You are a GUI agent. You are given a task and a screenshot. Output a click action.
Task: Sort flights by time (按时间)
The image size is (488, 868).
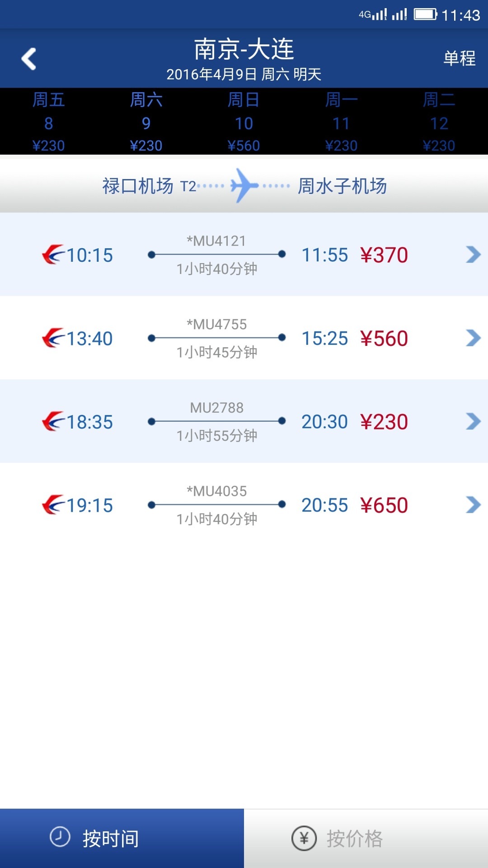111,838
